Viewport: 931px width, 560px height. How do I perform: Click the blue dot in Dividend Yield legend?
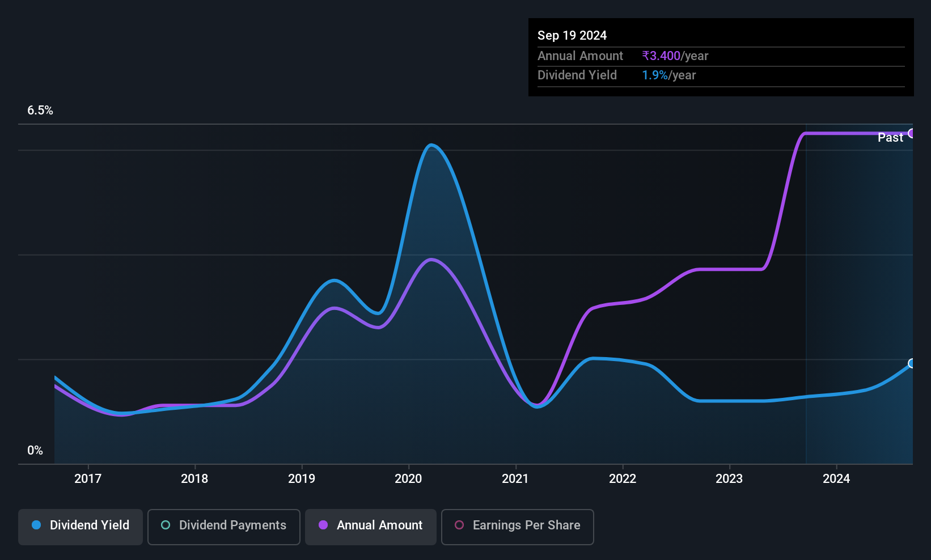pos(36,525)
